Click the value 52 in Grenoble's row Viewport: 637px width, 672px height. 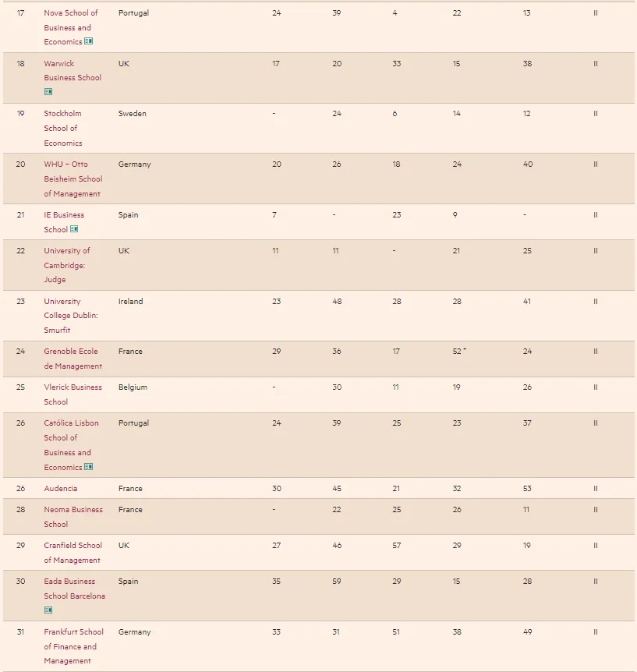[457, 352]
